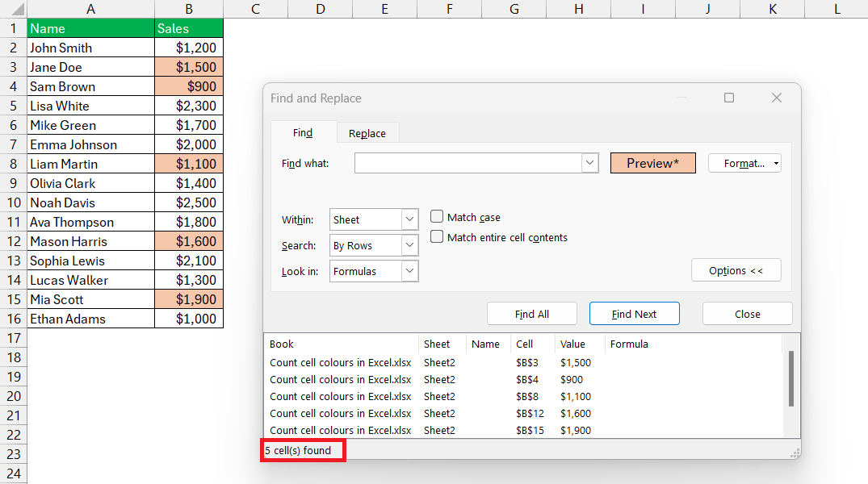The image size is (868, 484).
Task: Select the cell containing Olivia Clark
Action: pyautogui.click(x=90, y=183)
